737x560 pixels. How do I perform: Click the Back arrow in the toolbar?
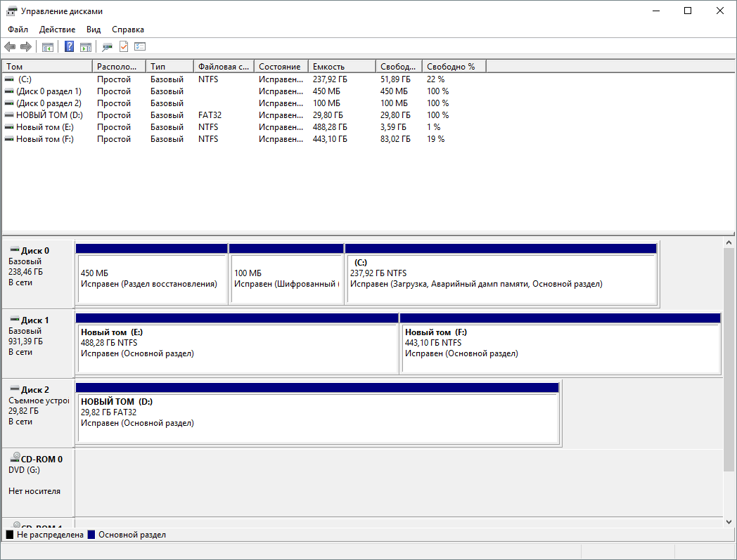10,47
